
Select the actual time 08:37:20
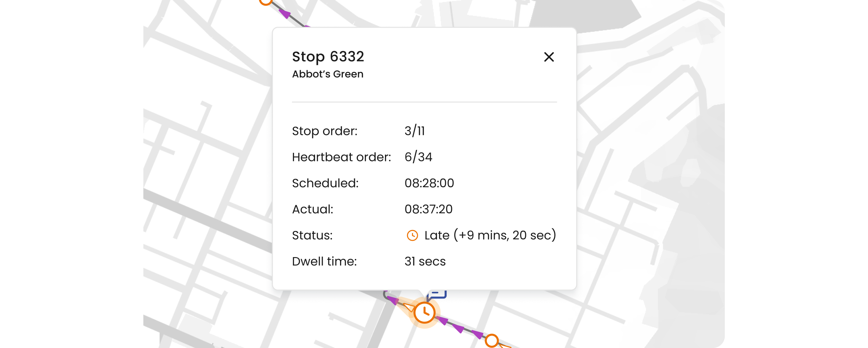point(428,209)
